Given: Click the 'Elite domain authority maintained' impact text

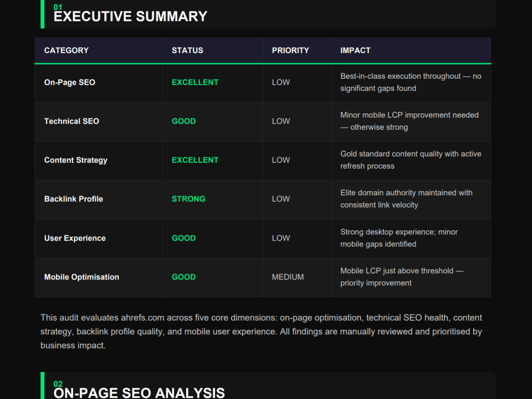Looking at the screenshot, I should click(406, 199).
